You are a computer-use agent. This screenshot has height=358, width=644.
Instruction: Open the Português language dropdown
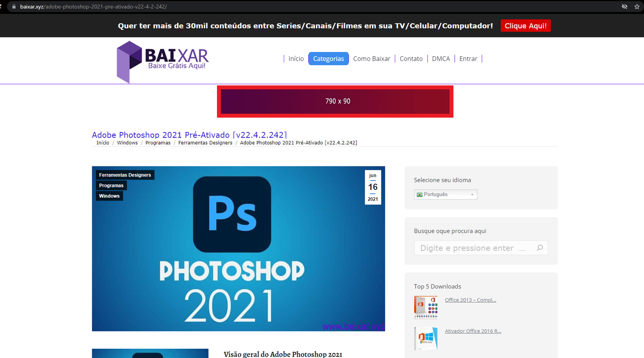click(445, 195)
